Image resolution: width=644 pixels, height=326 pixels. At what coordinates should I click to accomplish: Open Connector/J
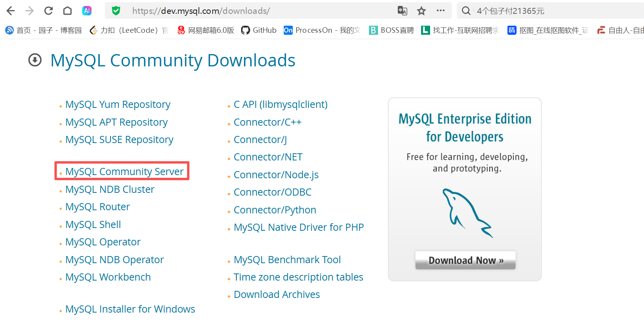pos(260,139)
